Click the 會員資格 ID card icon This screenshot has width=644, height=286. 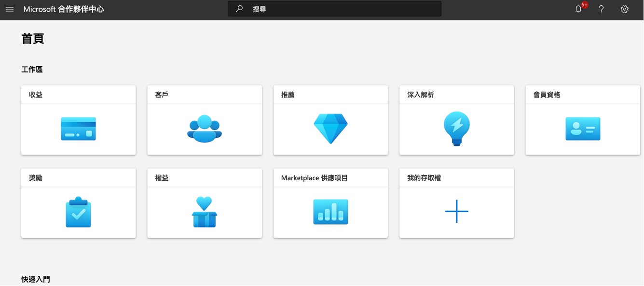point(583,129)
